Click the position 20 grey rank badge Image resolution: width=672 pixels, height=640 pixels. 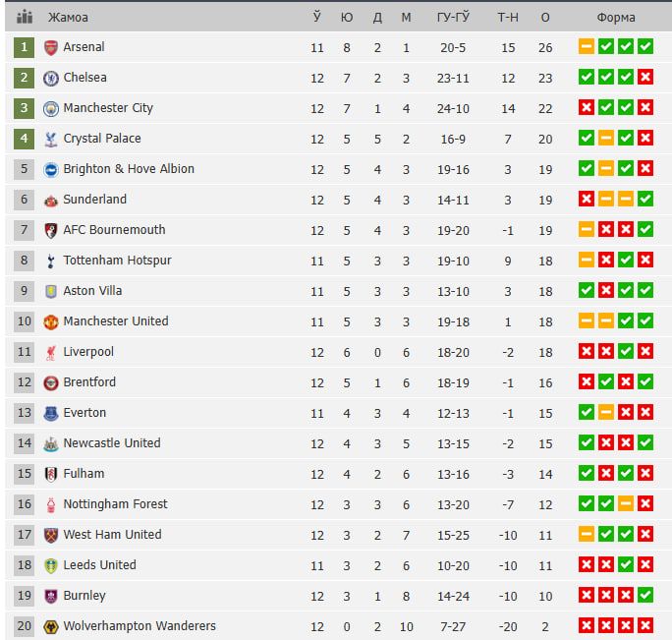(x=25, y=626)
